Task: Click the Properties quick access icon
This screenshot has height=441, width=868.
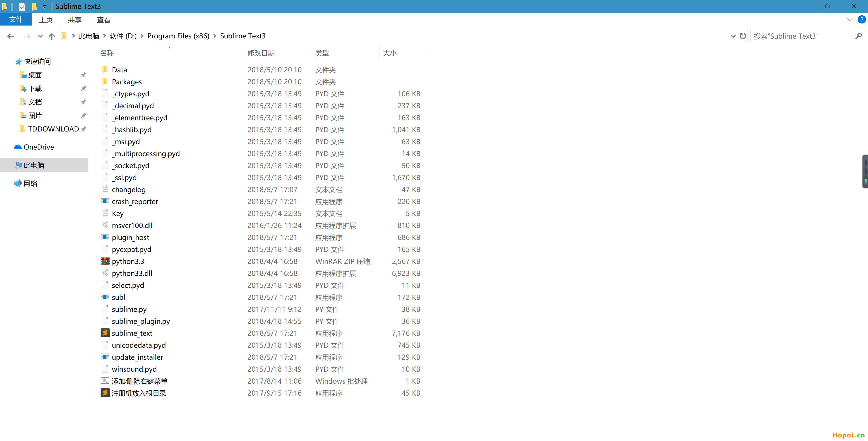Action: 22,6
